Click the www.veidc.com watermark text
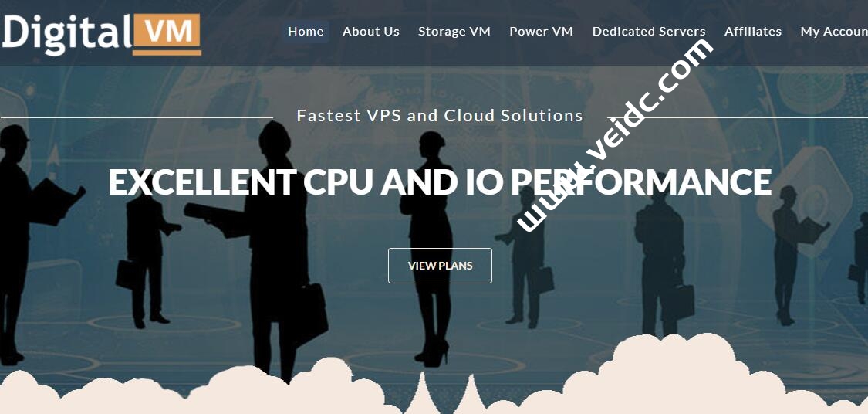The height and width of the screenshot is (414, 868). tap(614, 134)
